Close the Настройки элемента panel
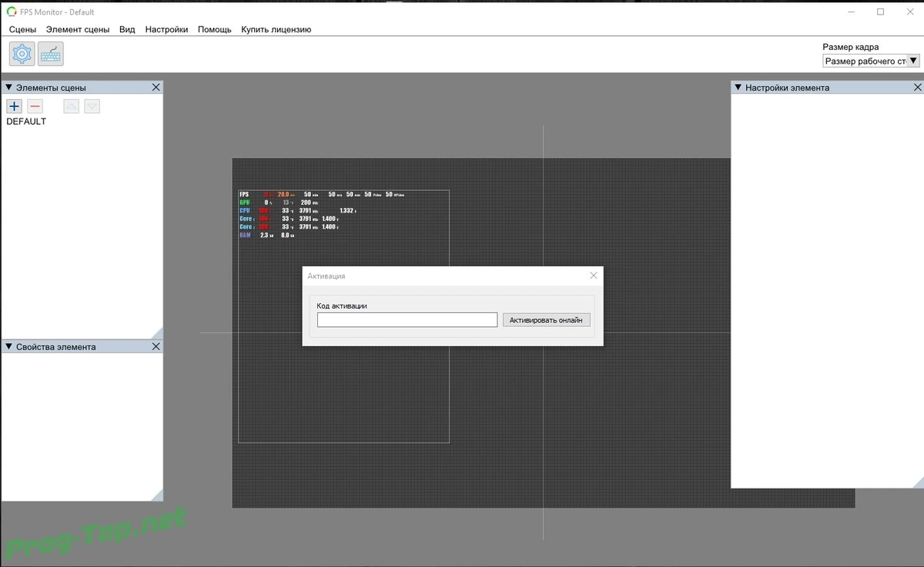The width and height of the screenshot is (924, 567). (x=916, y=87)
